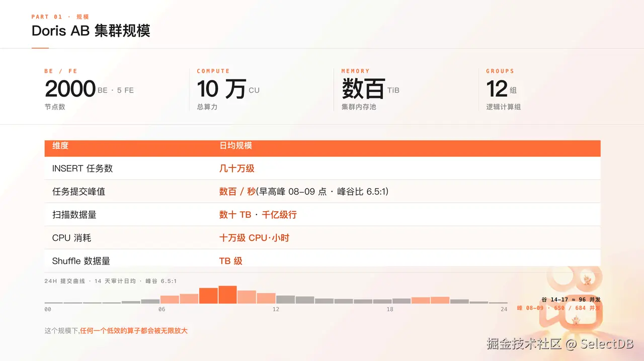Select the "PART 01 · 规模" section label
Viewport: 644px width, 361px height.
(60, 17)
